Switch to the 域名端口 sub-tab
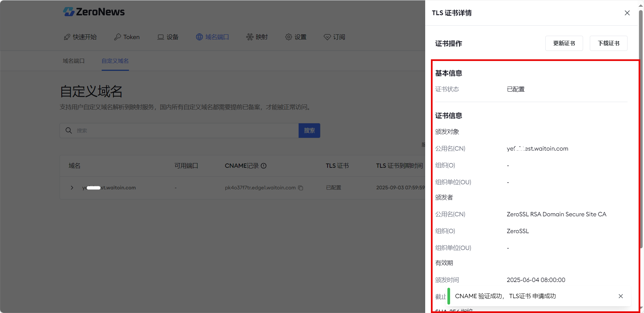This screenshot has width=644, height=313. pos(74,61)
